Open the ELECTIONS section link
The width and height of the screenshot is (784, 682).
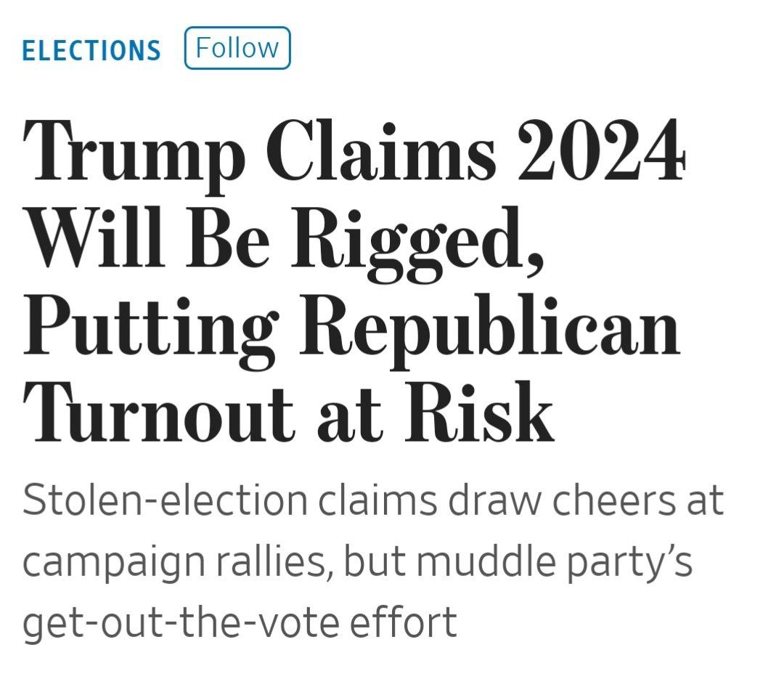click(x=91, y=49)
